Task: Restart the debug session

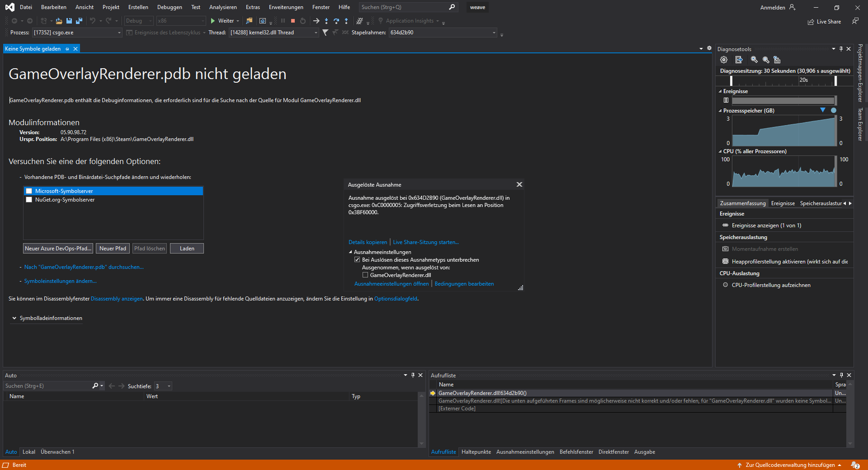Action: tap(303, 21)
